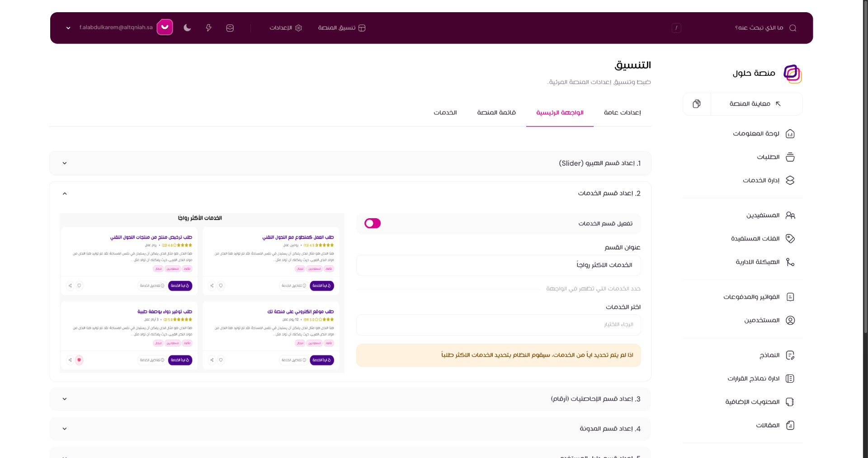Switch to the إعدادات عامة tab
The height and width of the screenshot is (458, 868).
click(623, 112)
